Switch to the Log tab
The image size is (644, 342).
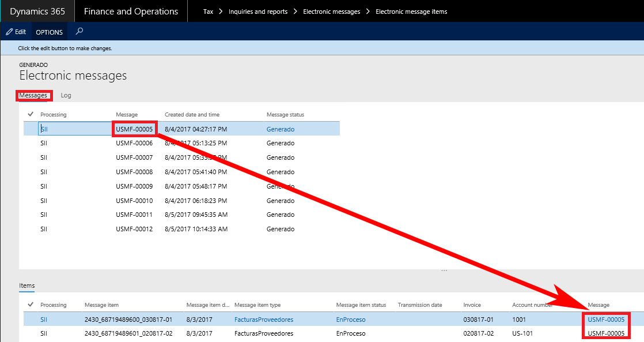tap(66, 95)
